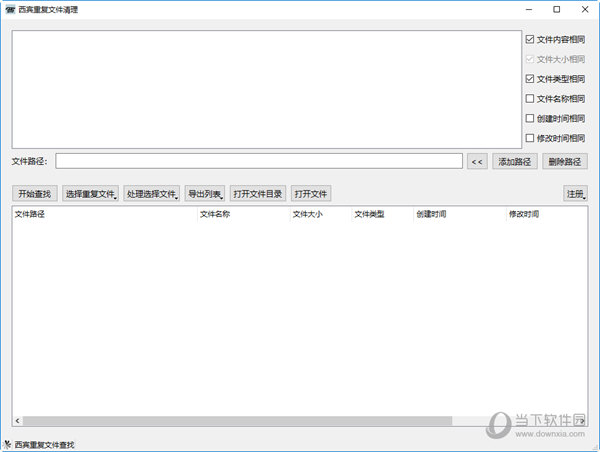Click the 添加路径 button
600x452 pixels.
click(x=515, y=162)
